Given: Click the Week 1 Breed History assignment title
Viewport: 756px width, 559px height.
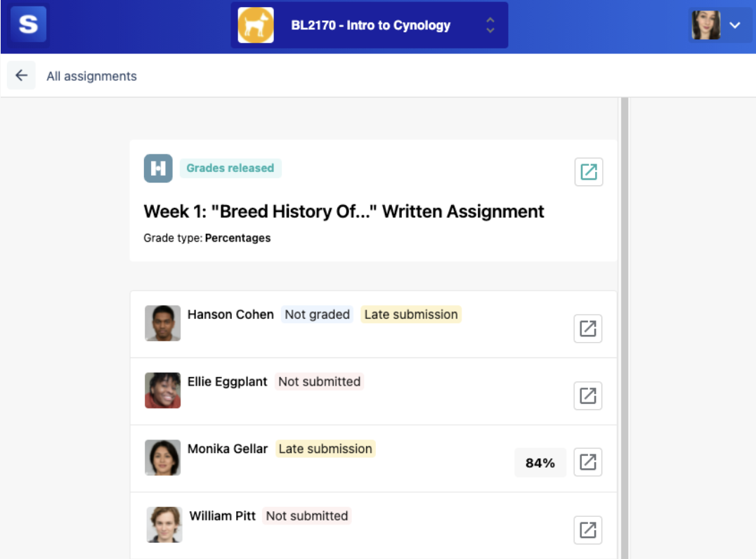Looking at the screenshot, I should click(344, 211).
